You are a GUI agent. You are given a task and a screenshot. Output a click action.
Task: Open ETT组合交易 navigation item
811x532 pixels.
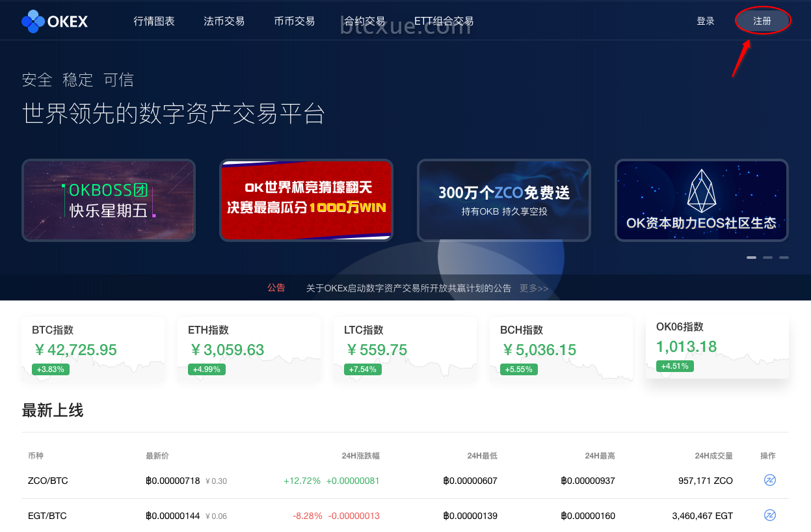(444, 21)
